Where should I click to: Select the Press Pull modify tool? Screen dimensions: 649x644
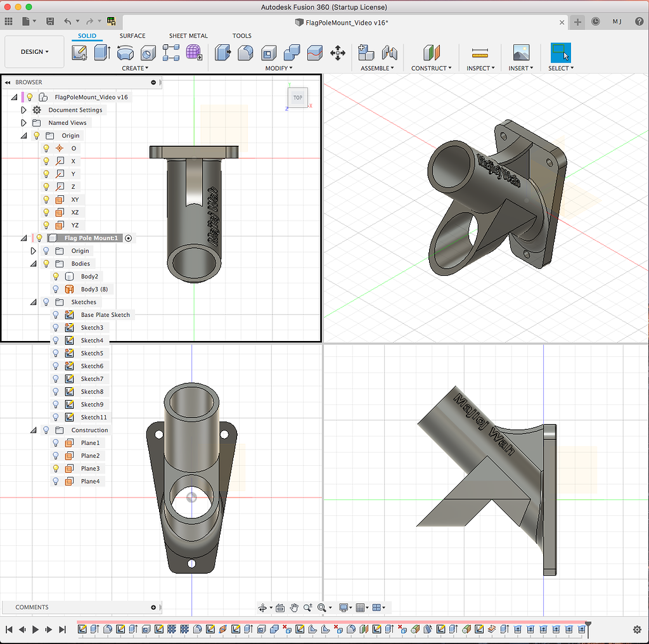pyautogui.click(x=222, y=53)
